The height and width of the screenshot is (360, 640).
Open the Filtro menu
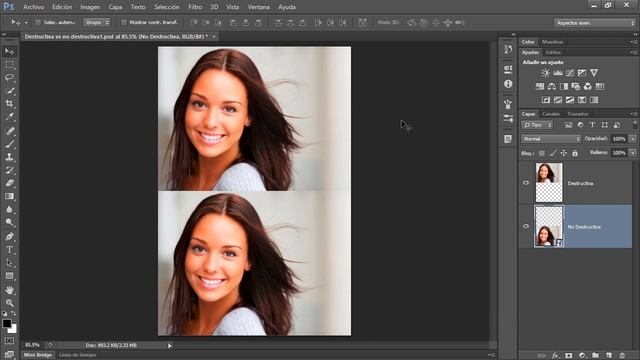(x=195, y=7)
